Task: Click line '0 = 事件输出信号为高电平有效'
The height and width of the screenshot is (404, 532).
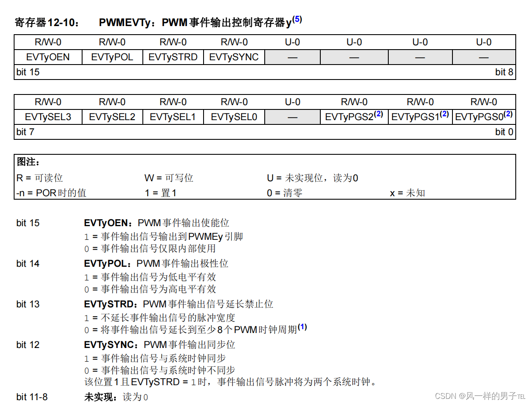Action: (150, 289)
